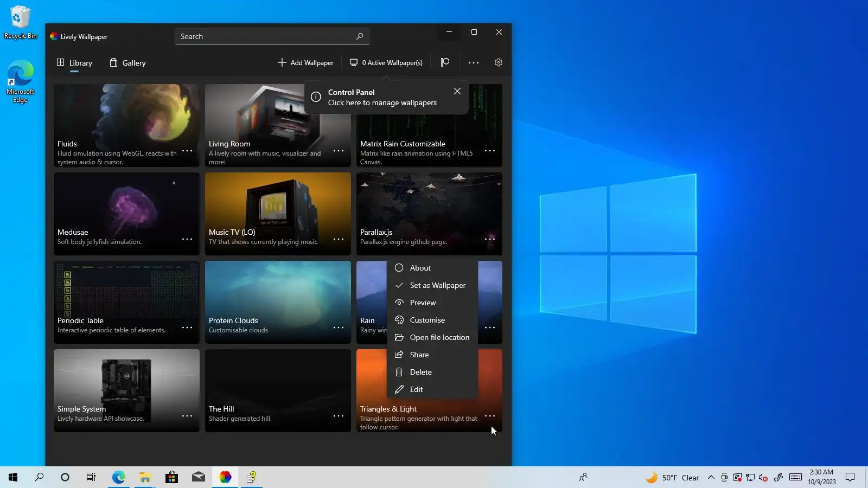Click the Control Panel tip text
The image size is (868, 488).
tap(382, 98)
